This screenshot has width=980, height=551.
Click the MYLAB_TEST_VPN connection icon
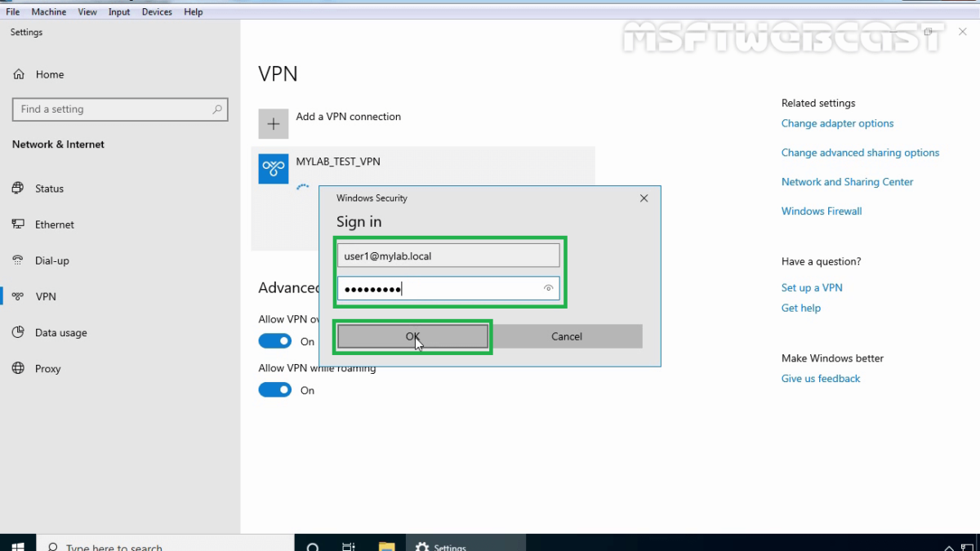point(274,169)
